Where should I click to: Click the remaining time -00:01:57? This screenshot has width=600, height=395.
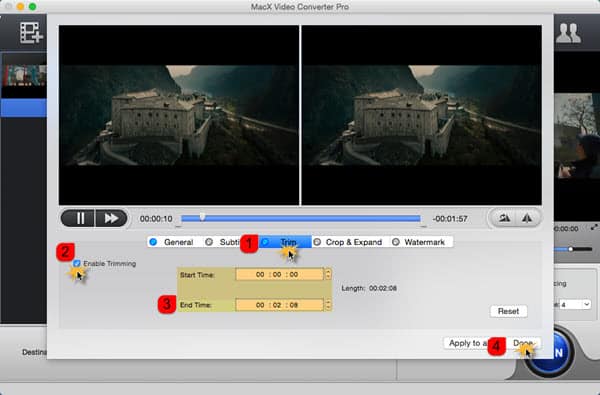(x=450, y=219)
